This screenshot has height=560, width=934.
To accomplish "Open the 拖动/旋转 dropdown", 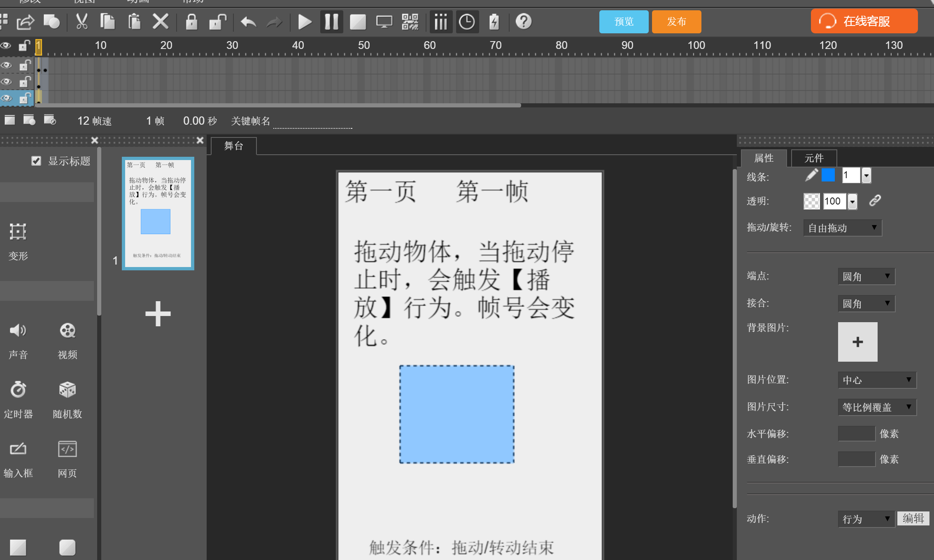I will (842, 228).
